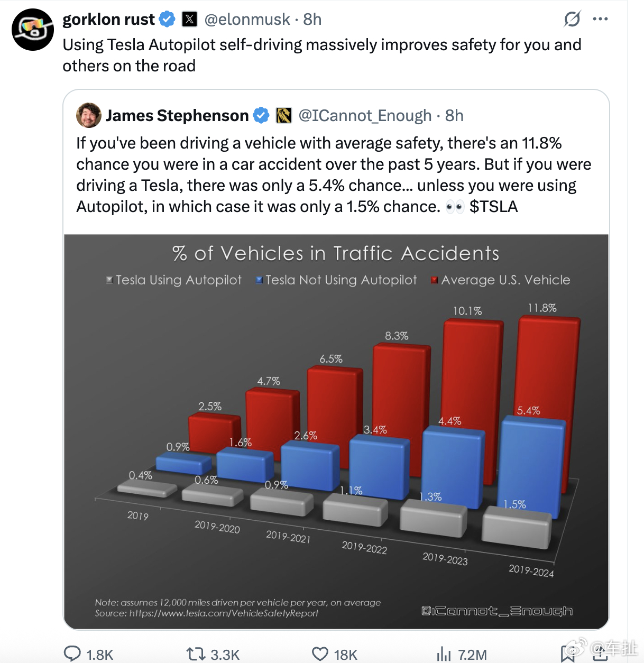Open the Grok explain icon on the post
This screenshot has width=644, height=663.
[x=572, y=20]
